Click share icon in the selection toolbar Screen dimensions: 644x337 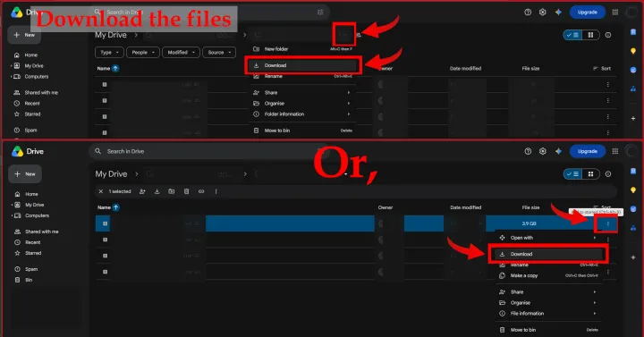(x=142, y=191)
